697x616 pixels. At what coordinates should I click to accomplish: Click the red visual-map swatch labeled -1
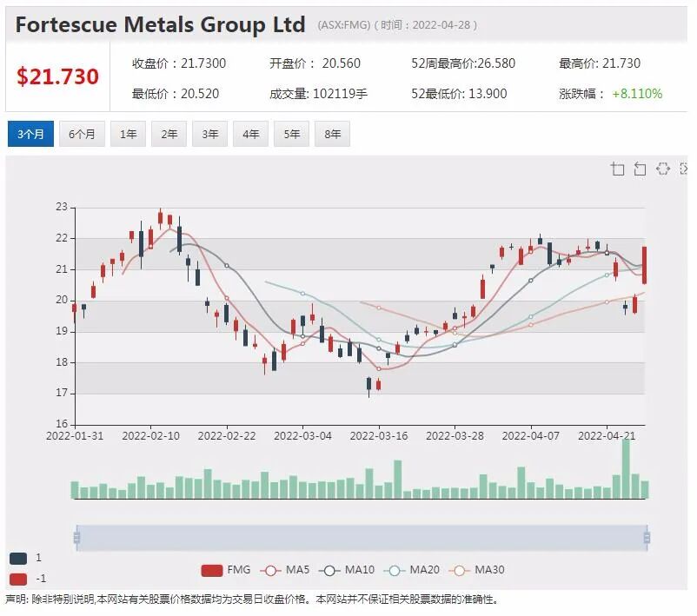18,580
